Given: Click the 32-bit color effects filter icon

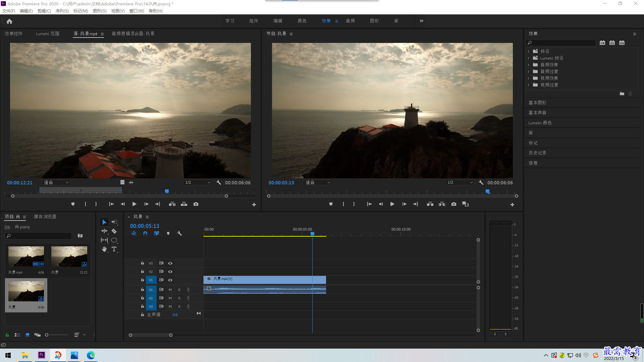Looking at the screenshot, I should pos(612,43).
